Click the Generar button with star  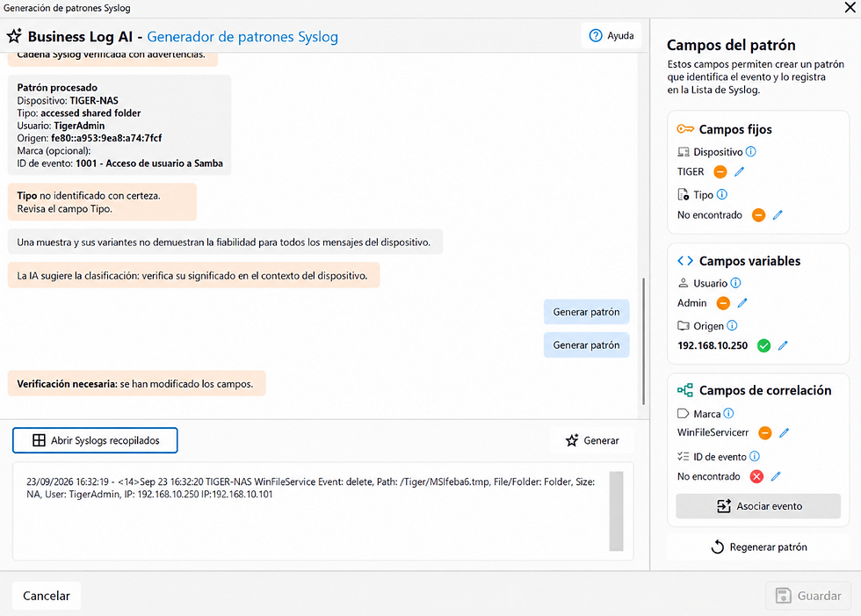click(592, 440)
